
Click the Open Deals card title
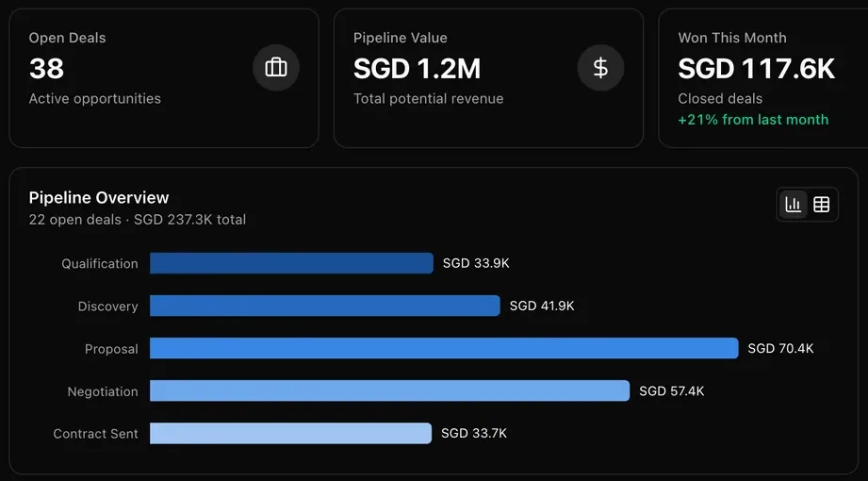67,38
